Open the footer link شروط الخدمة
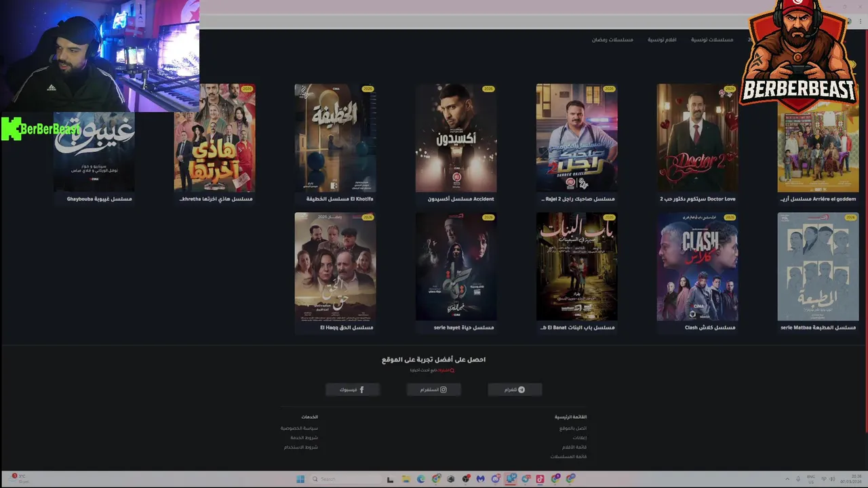Viewport: 868px width, 488px height. [x=304, y=438]
